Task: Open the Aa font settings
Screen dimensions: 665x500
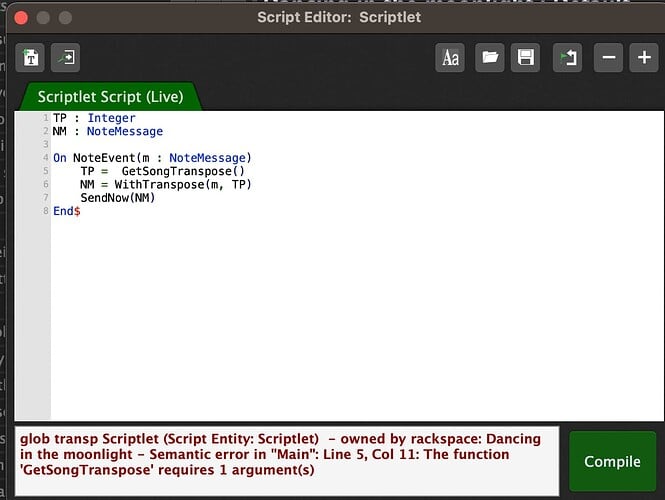Action: 451,58
